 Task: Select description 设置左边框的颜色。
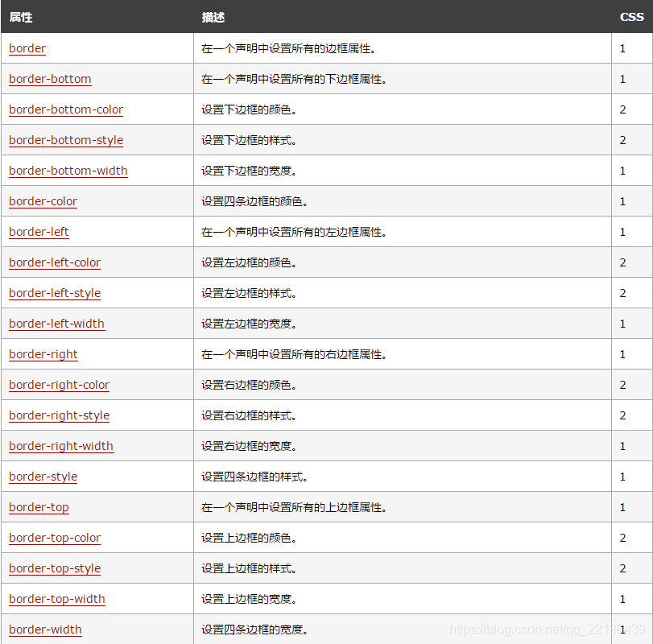249,262
